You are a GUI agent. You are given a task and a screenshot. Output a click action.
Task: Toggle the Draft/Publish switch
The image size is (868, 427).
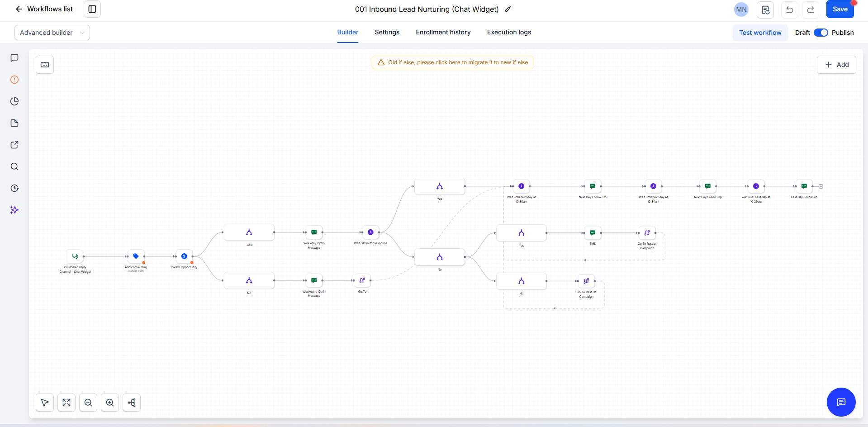(x=821, y=33)
